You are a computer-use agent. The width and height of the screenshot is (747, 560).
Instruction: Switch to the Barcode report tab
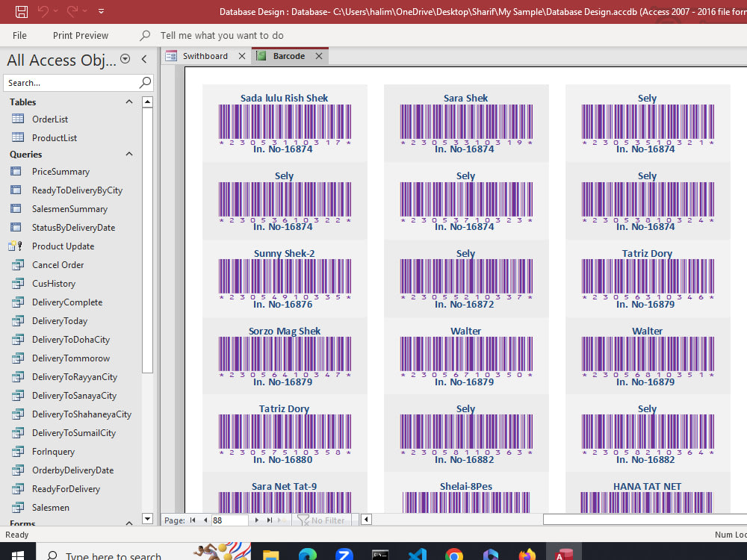(288, 56)
